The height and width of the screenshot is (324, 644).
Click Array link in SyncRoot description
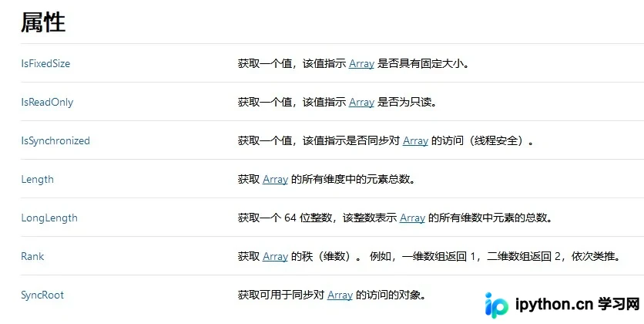click(340, 295)
